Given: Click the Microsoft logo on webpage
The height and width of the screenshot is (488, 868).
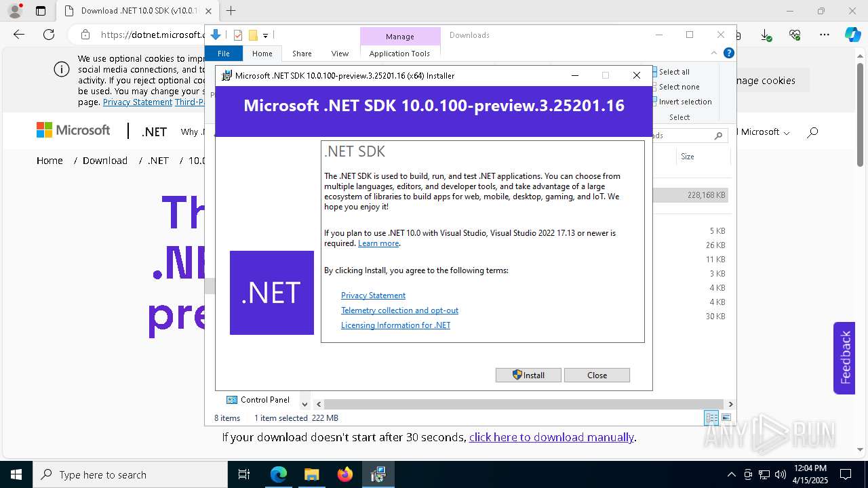Looking at the screenshot, I should pyautogui.click(x=73, y=130).
